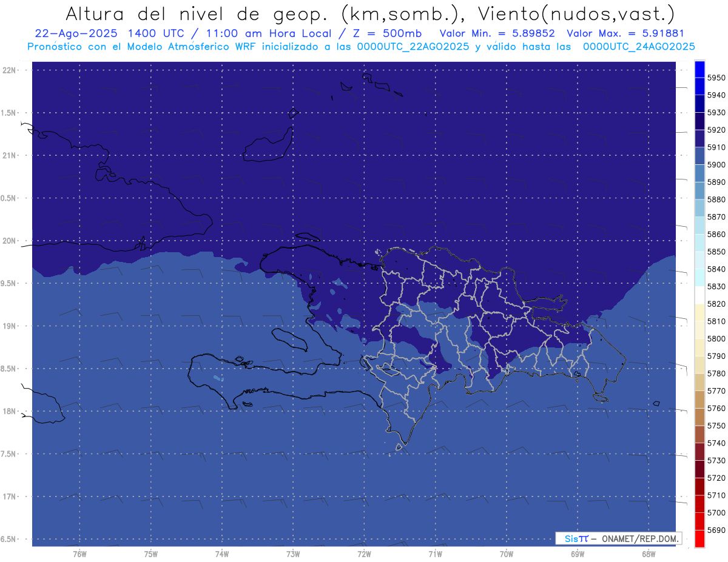Click the "70W" longitude label

[x=507, y=554]
